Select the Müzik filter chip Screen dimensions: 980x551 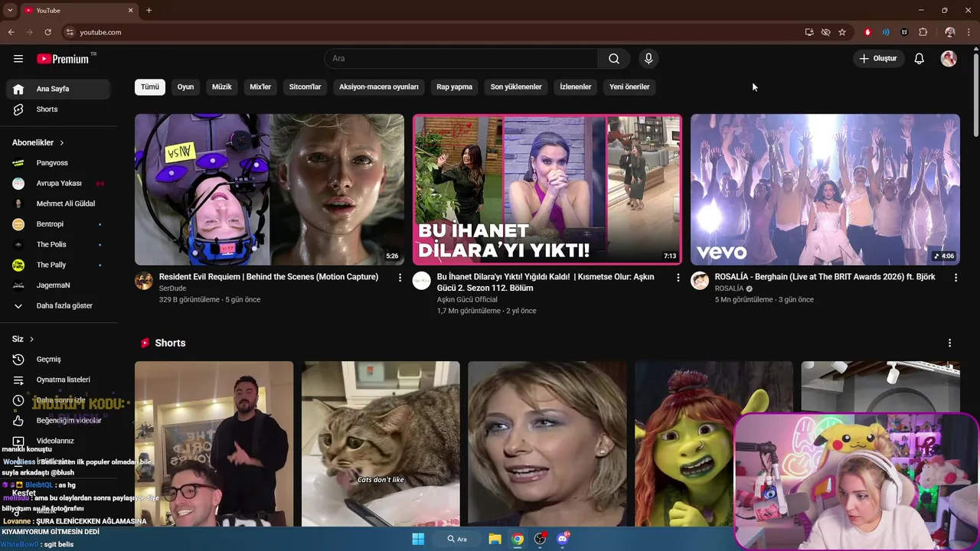(x=221, y=87)
